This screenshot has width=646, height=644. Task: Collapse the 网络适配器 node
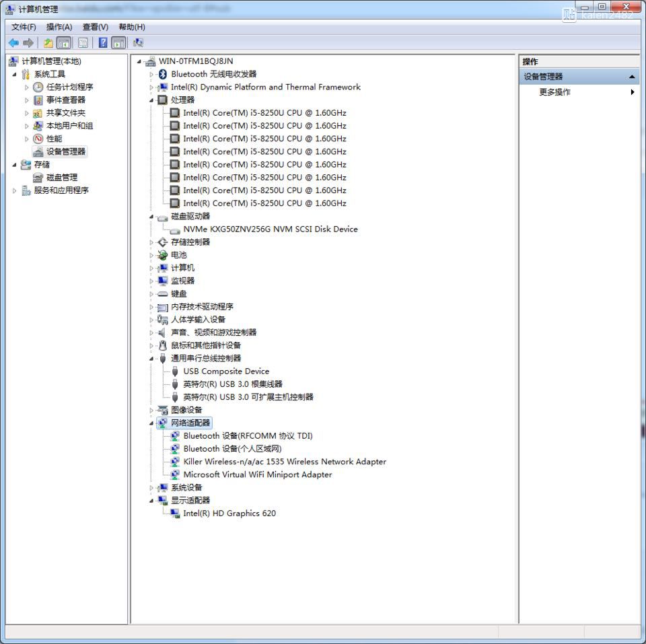click(151, 423)
